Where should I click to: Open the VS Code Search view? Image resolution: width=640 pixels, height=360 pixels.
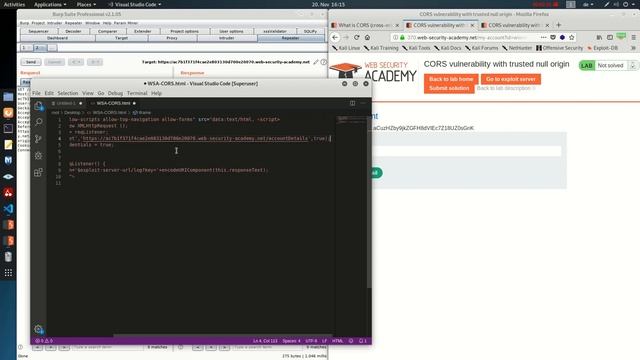38,122
